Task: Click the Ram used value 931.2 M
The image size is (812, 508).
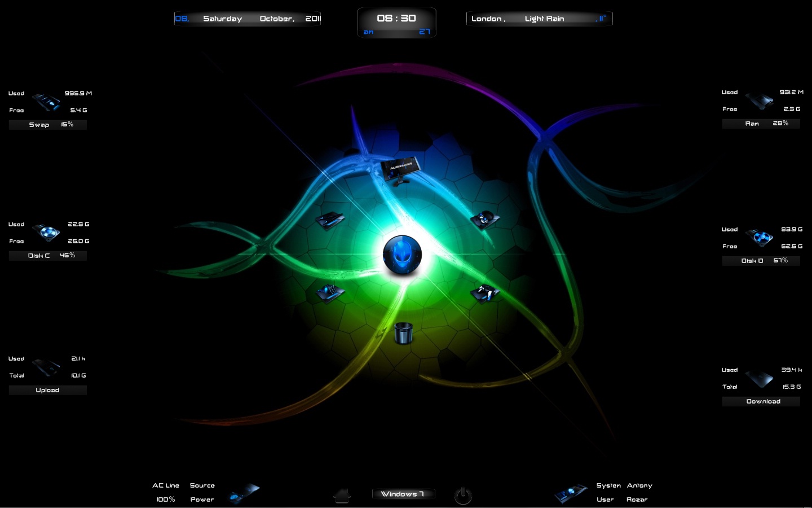Action: point(792,92)
